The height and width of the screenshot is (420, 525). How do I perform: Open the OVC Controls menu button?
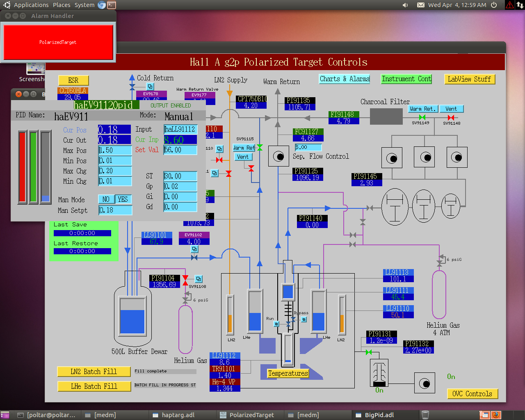tap(472, 394)
